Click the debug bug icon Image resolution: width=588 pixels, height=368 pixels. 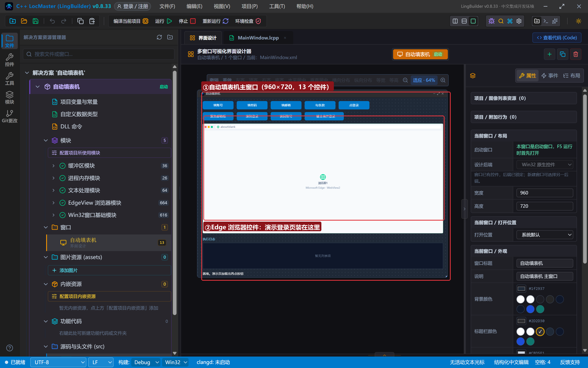[x=491, y=21]
